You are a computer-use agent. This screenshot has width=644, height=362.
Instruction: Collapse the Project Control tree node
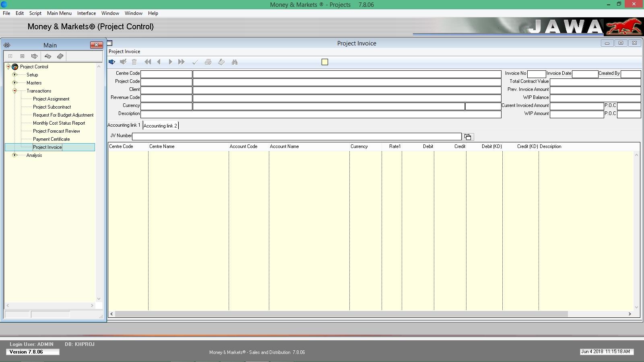pyautogui.click(x=8, y=67)
